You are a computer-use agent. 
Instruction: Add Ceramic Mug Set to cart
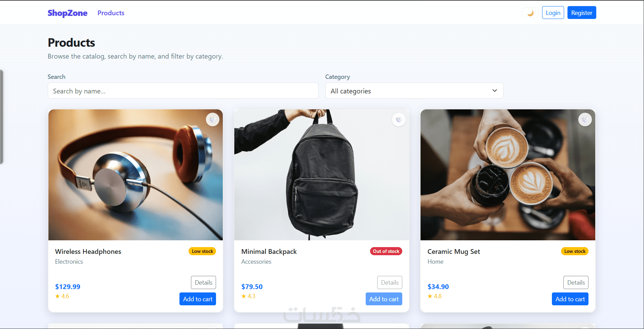[x=570, y=299]
